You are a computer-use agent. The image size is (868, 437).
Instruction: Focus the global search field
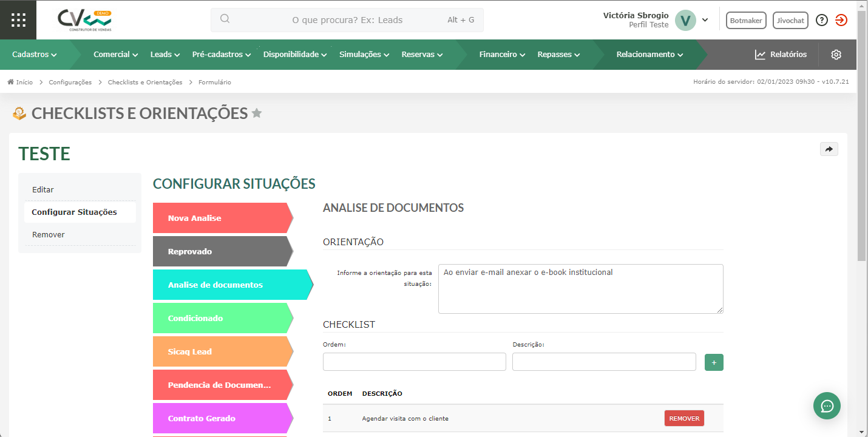(x=347, y=20)
